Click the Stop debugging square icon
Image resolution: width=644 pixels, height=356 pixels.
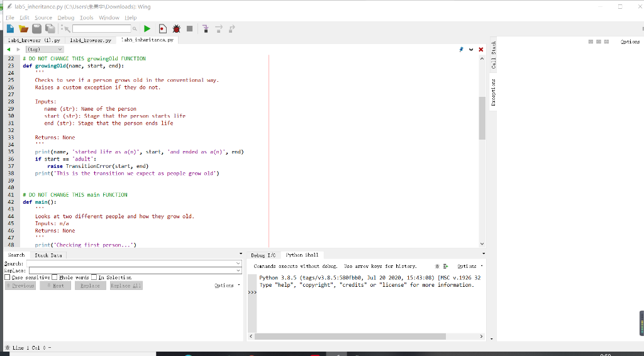(x=189, y=28)
